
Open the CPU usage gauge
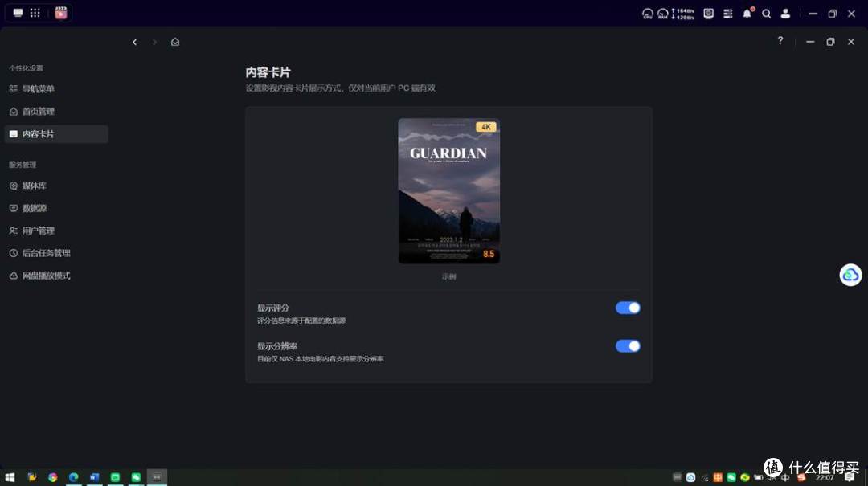pos(647,14)
